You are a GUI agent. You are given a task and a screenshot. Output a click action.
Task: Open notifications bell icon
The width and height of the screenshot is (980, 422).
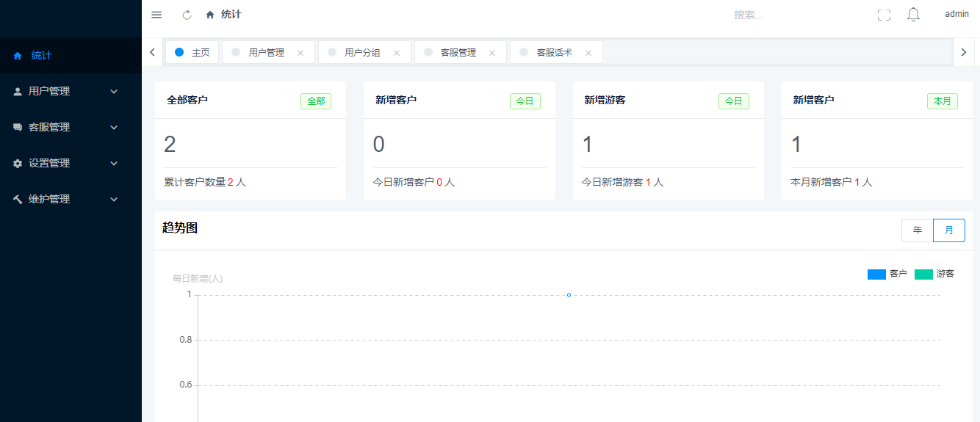tap(913, 15)
